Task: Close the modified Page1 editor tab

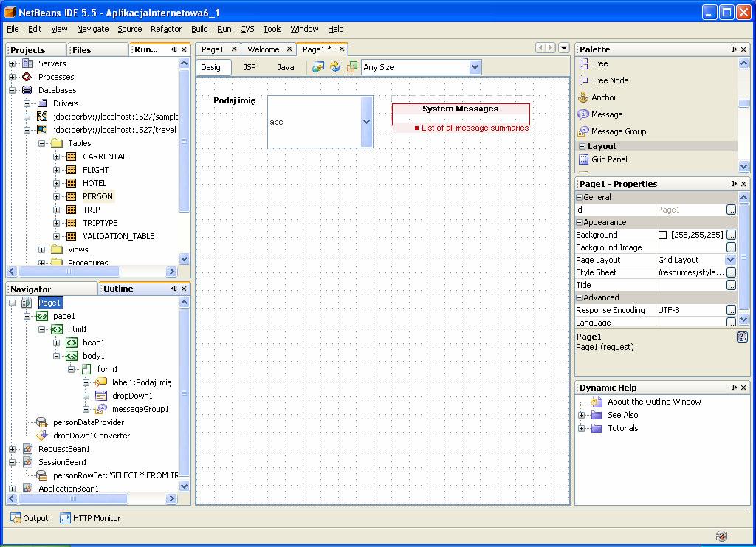Action: (342, 49)
